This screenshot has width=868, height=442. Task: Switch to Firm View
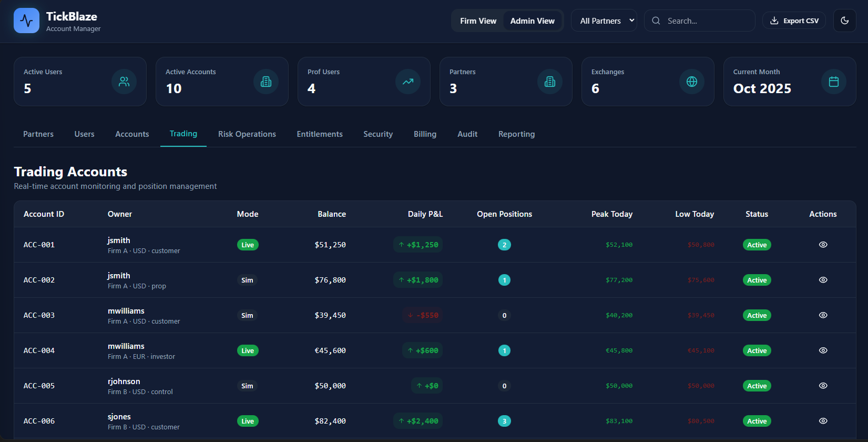(478, 21)
